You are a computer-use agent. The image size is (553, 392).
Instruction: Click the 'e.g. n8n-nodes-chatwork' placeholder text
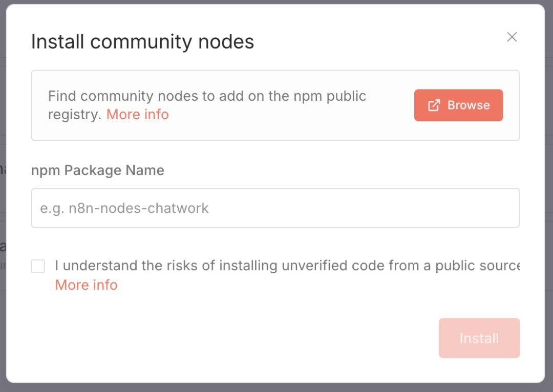[124, 208]
